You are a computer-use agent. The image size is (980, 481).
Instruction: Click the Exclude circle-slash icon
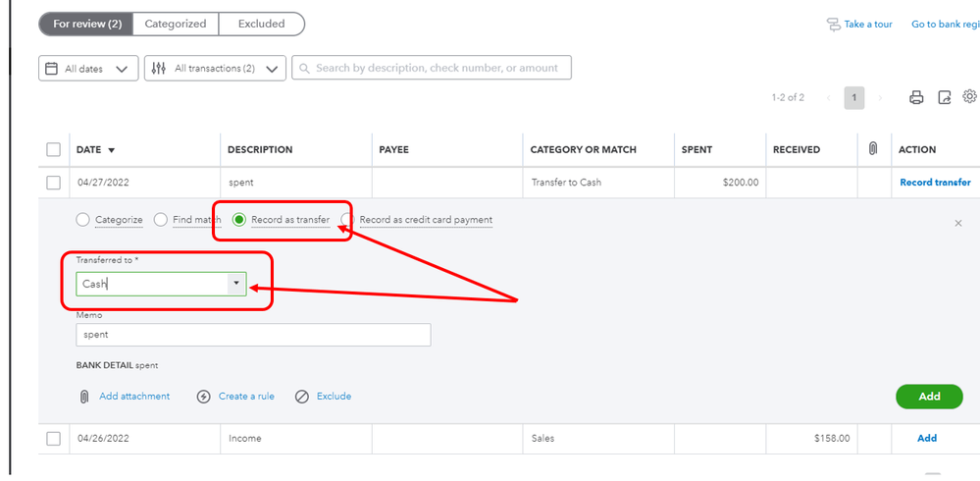(x=302, y=397)
